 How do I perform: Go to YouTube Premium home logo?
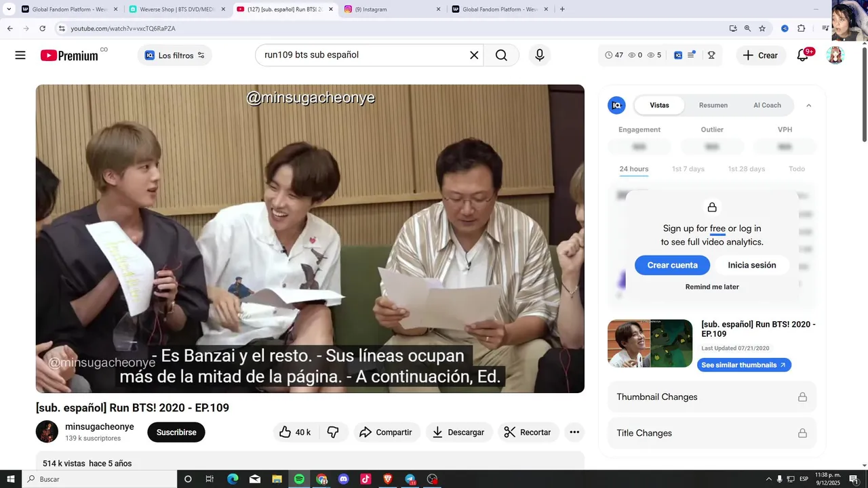click(69, 56)
